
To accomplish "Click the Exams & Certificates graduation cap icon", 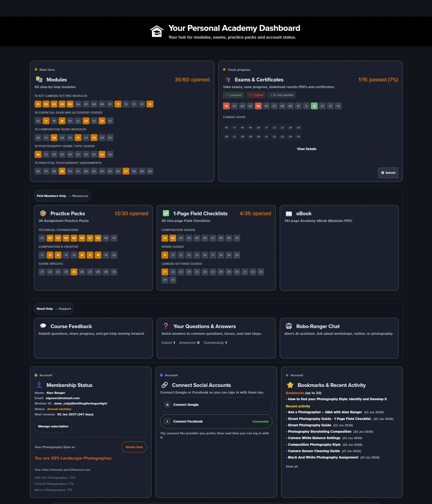I will [227, 79].
